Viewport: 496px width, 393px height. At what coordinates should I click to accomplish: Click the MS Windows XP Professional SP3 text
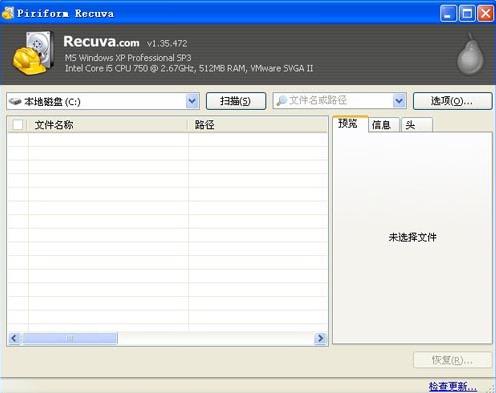[128, 58]
